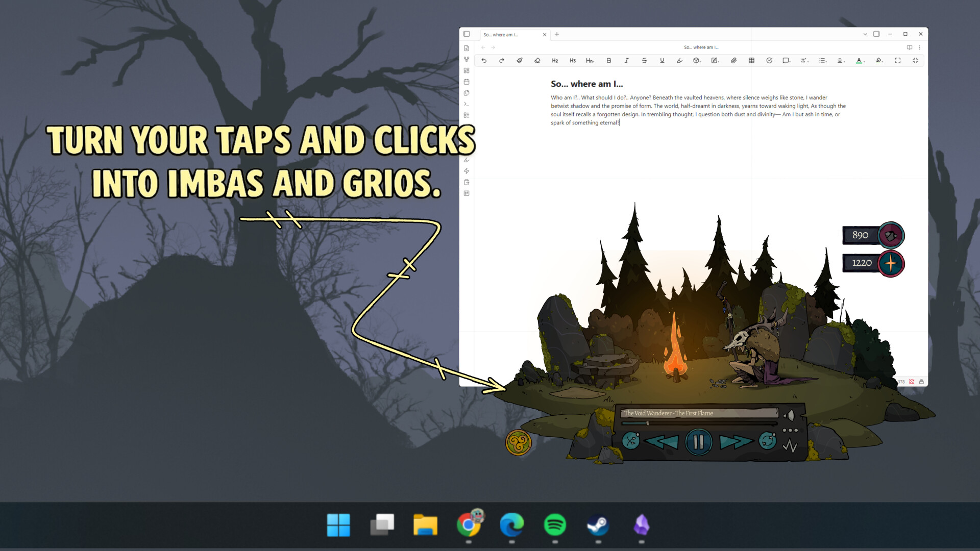Image resolution: width=980 pixels, height=551 pixels.
Task: Toggle shuffle in the music player
Action: point(631,440)
